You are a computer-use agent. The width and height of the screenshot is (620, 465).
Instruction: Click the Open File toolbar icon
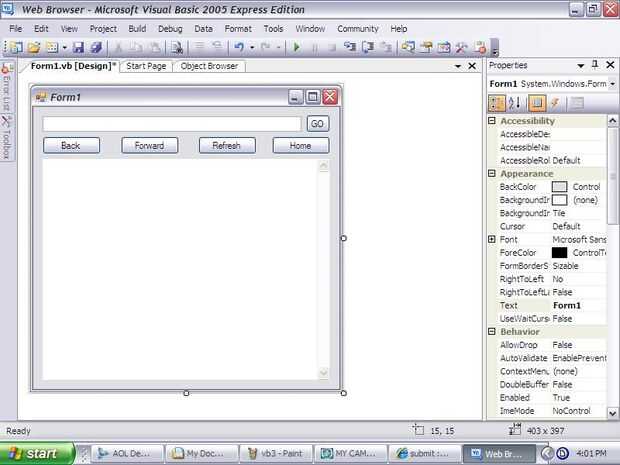click(34, 47)
